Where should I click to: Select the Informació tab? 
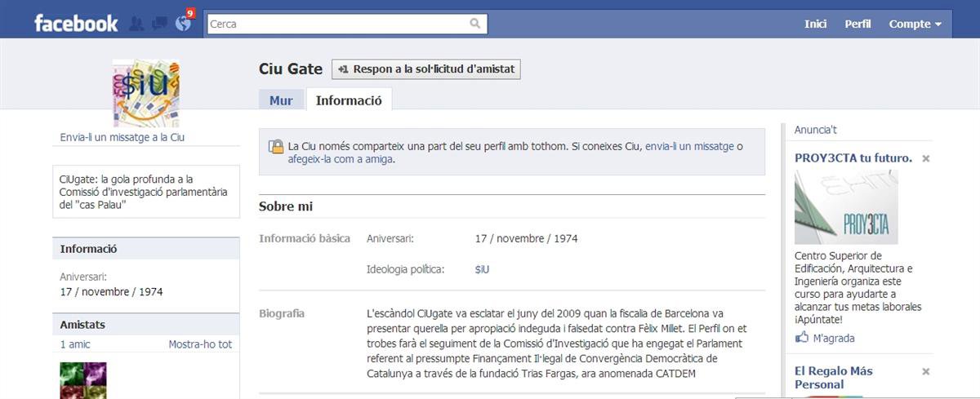pyautogui.click(x=349, y=101)
